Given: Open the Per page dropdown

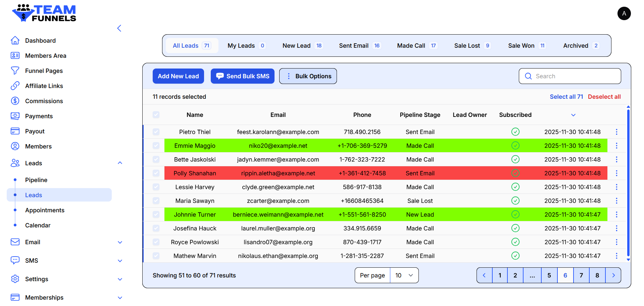Looking at the screenshot, I should tap(404, 275).
